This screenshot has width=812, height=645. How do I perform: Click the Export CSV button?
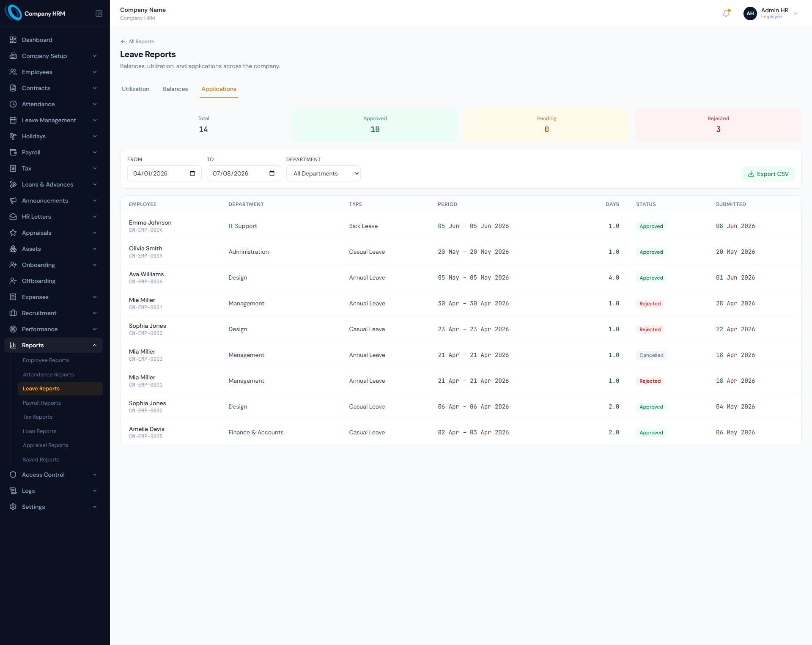(x=768, y=174)
